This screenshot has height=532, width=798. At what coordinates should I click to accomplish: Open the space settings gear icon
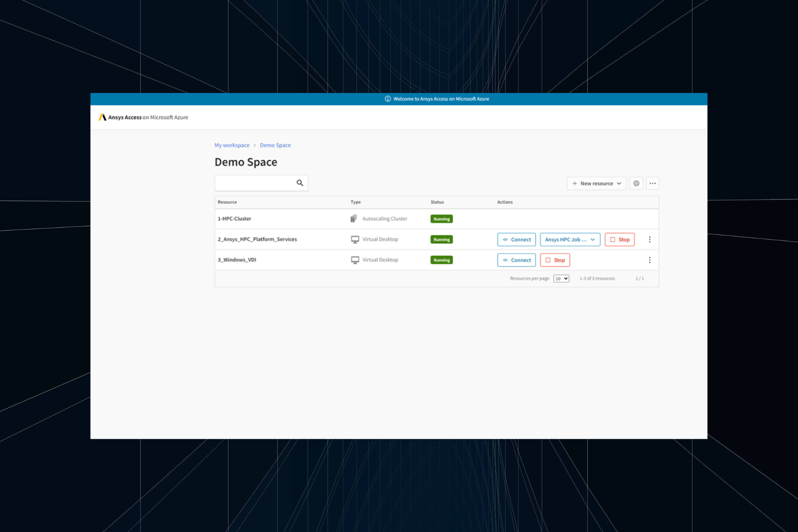tap(636, 183)
